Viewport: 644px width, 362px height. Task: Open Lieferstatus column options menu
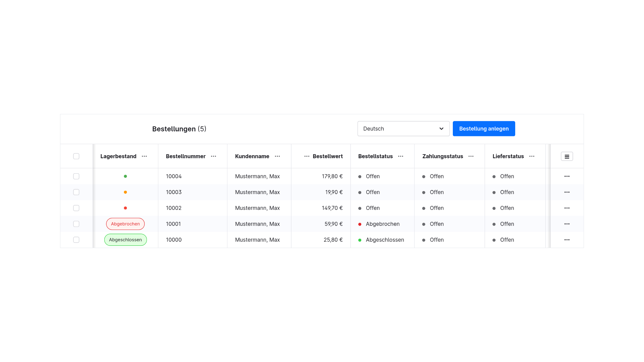532,156
